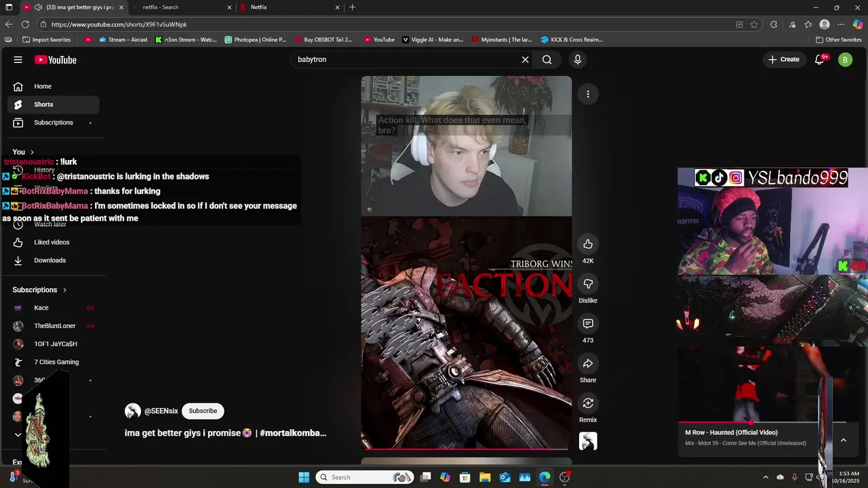Reload the page with refresh button
The height and width of the screenshot is (488, 868).
pos(26,24)
